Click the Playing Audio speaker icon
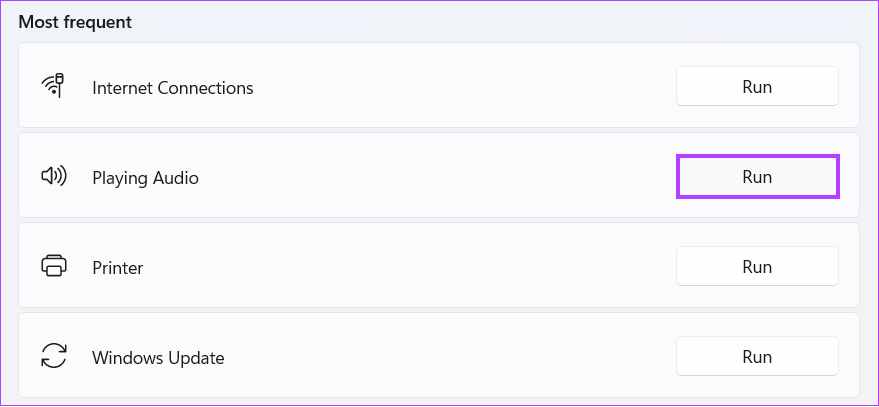879x407 pixels. pyautogui.click(x=54, y=177)
